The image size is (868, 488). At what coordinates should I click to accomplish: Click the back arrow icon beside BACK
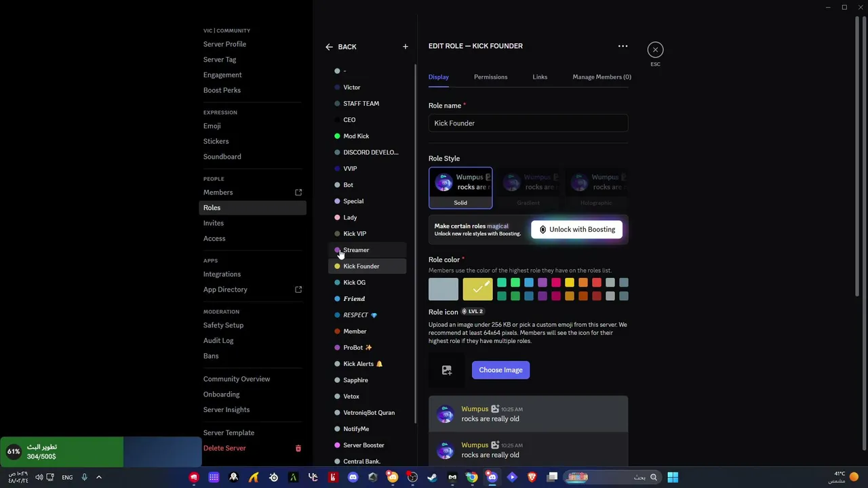329,47
